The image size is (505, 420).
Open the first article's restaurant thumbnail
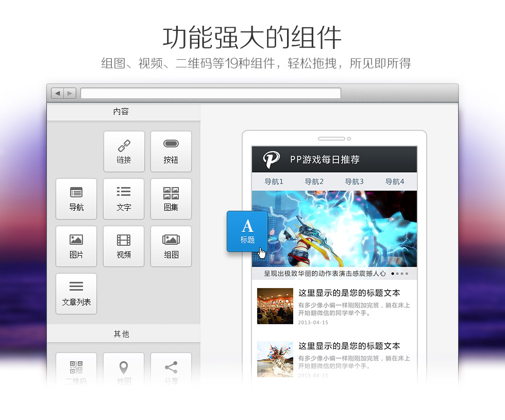tap(275, 306)
